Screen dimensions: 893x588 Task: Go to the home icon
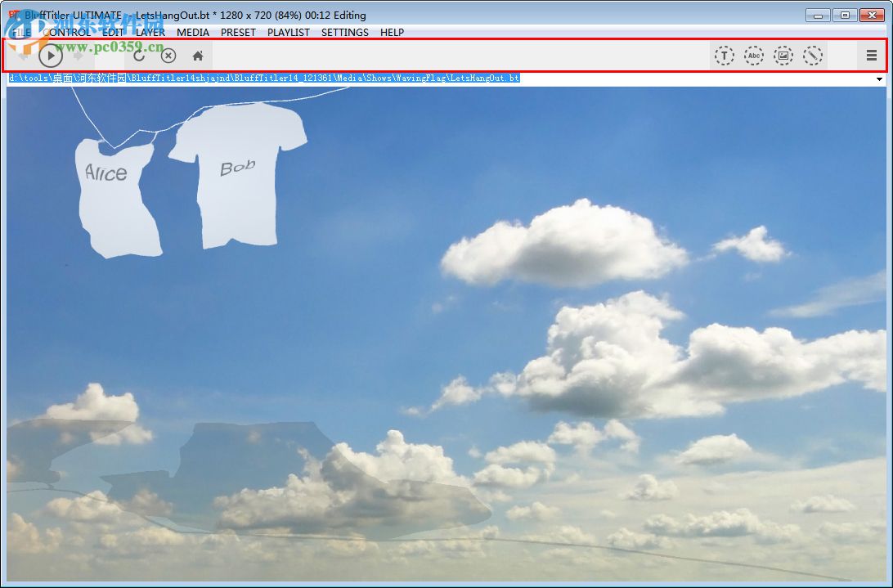[x=198, y=56]
